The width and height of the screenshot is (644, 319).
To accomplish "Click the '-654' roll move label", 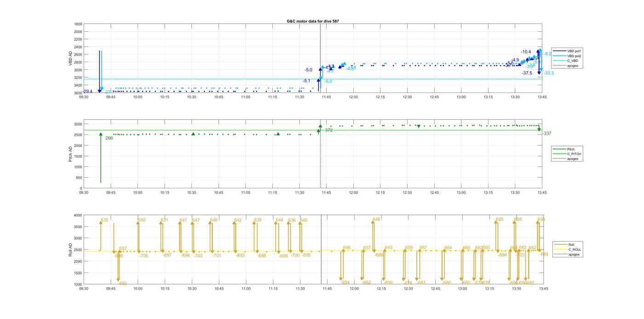I will [x=345, y=283].
